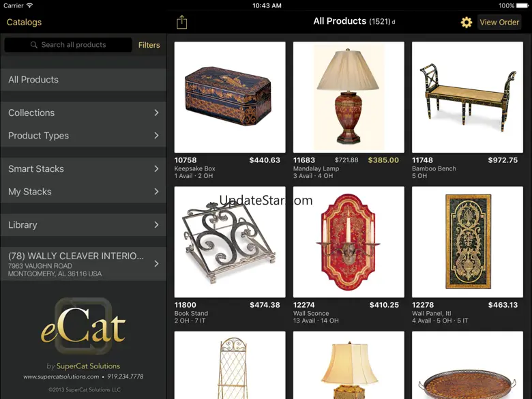532x399 pixels.
Task: Visit www.supercatsolutions.com link
Action: click(x=61, y=376)
